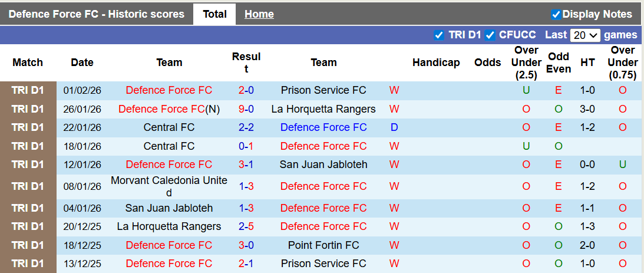The image size is (644, 273).
Task: Open La Horquetta Rangers, 26/01/26 match
Action: point(323,109)
